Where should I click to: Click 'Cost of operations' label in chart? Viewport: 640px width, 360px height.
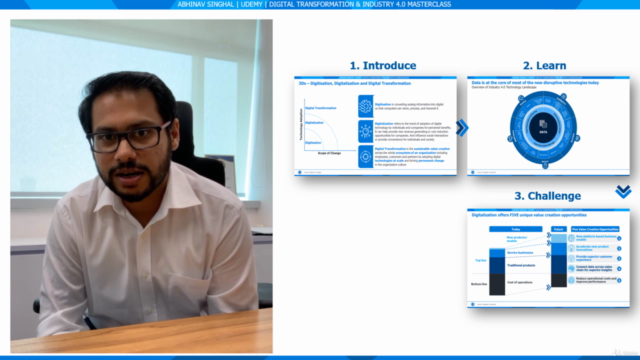tap(519, 282)
